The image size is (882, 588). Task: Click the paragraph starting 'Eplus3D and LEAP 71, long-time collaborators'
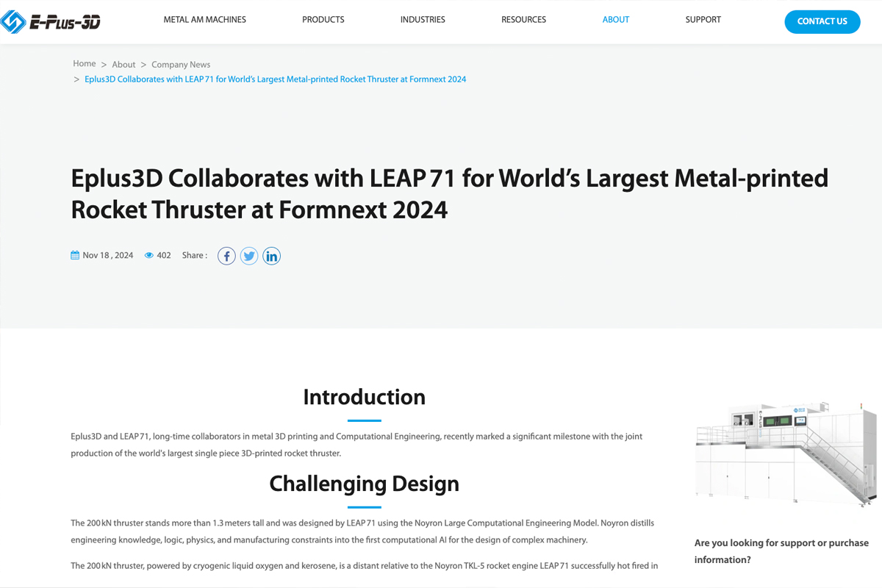[x=356, y=445]
